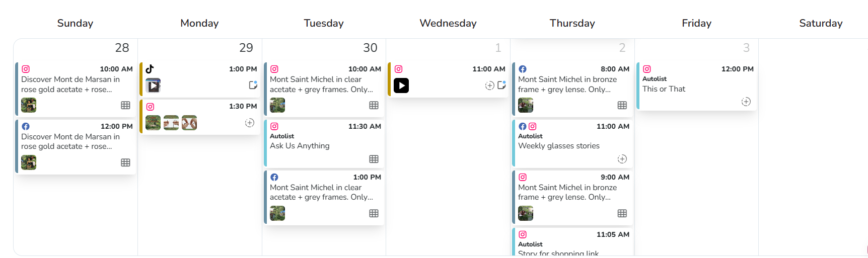Click the video thumbnail on Monday's TikTok post
Image resolution: width=868 pixels, height=258 pixels.
click(x=153, y=85)
